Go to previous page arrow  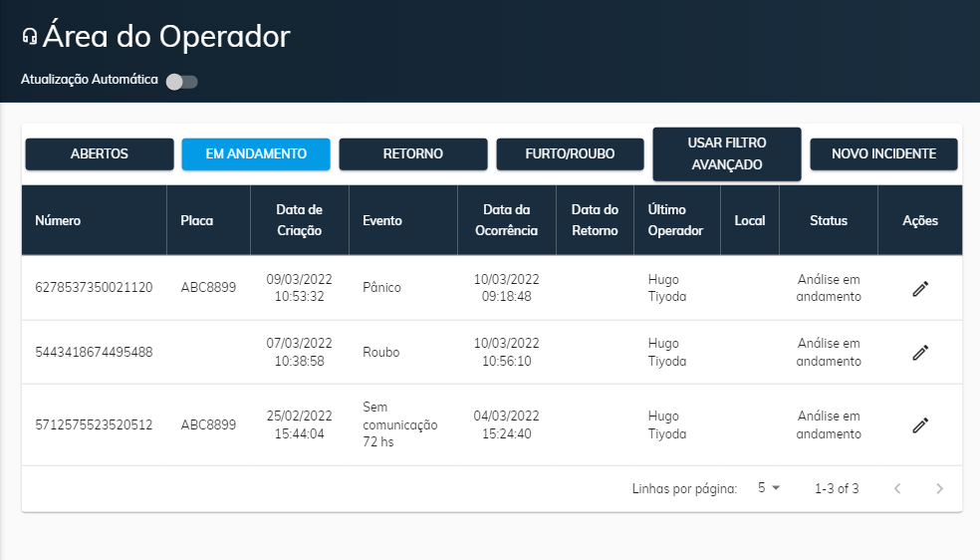tap(897, 488)
